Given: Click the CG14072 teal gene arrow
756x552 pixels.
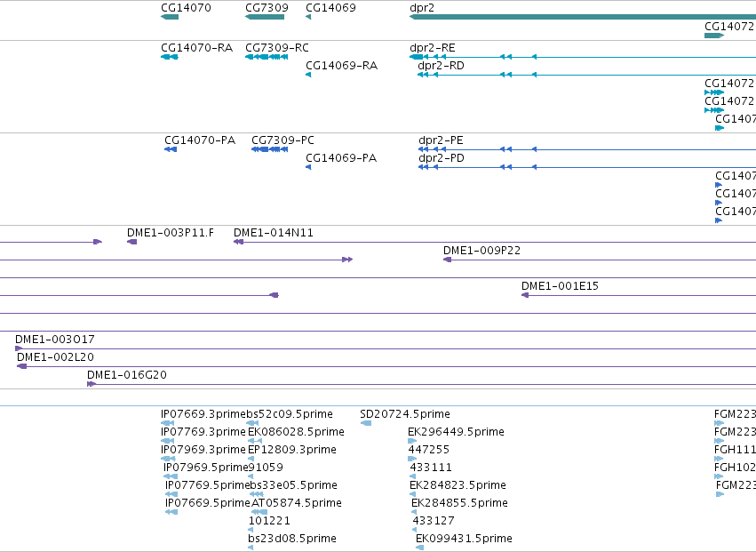Looking at the screenshot, I should coord(714,36).
